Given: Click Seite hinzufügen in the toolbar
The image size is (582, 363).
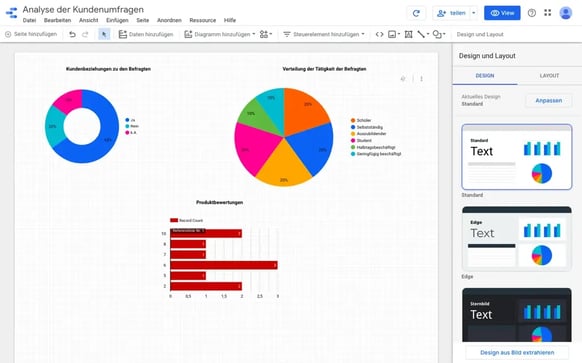Looking at the screenshot, I should coord(31,34).
